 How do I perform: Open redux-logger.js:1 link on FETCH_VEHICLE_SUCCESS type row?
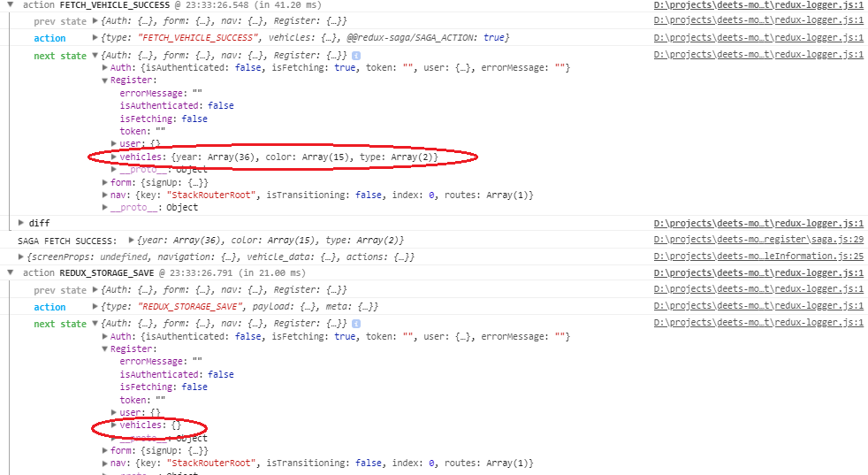coord(758,38)
